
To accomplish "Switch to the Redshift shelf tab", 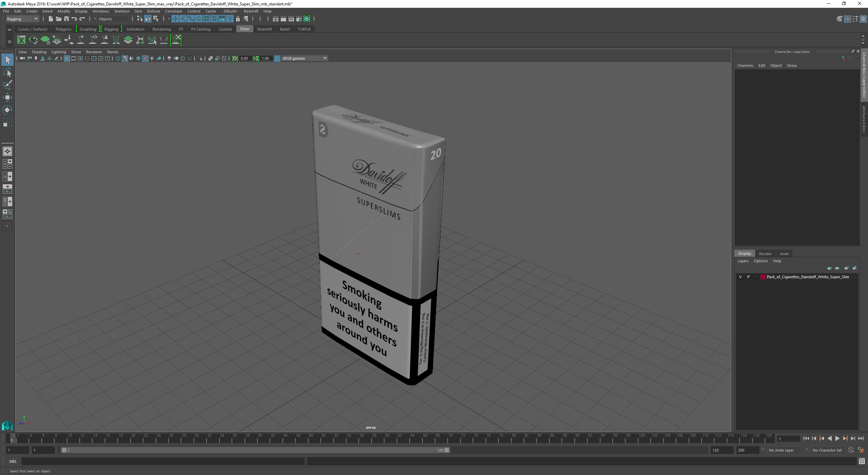I will click(264, 29).
